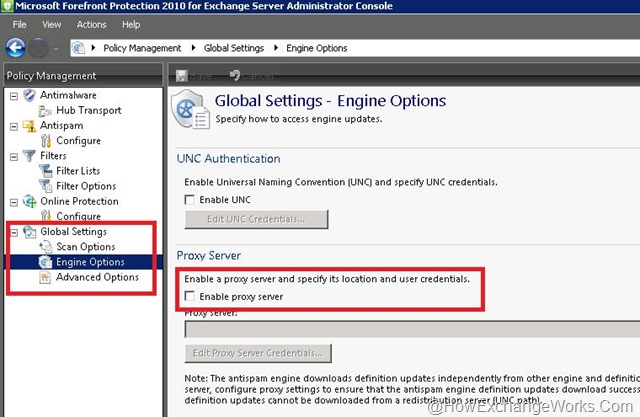Click the blue Back navigation arrow
This screenshot has width=640, height=417.
click(x=15, y=47)
